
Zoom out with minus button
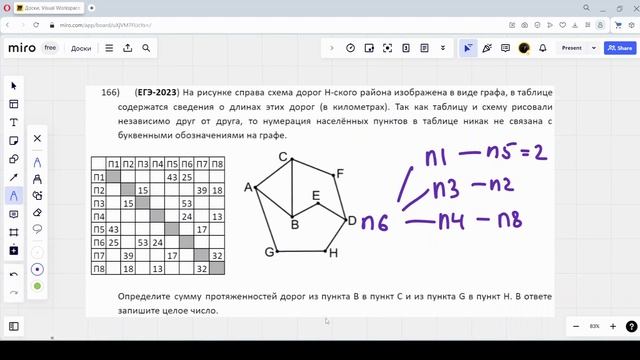coord(576,326)
